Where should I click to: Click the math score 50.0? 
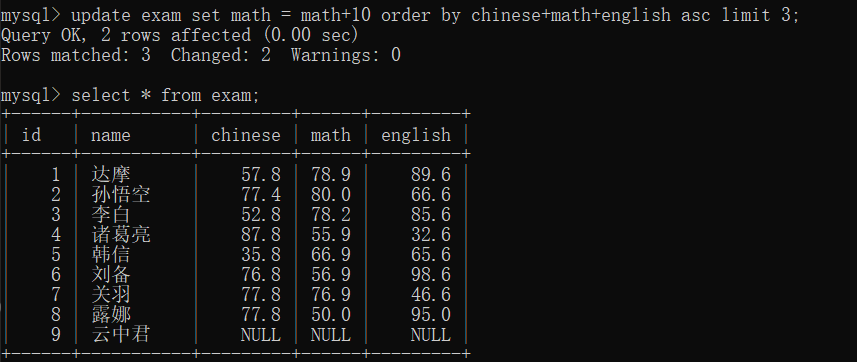(331, 314)
